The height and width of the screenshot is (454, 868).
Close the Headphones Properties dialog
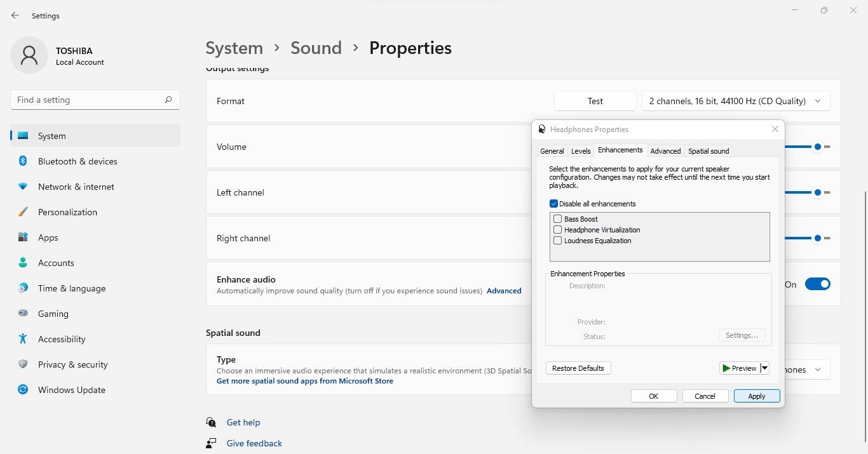(775, 129)
